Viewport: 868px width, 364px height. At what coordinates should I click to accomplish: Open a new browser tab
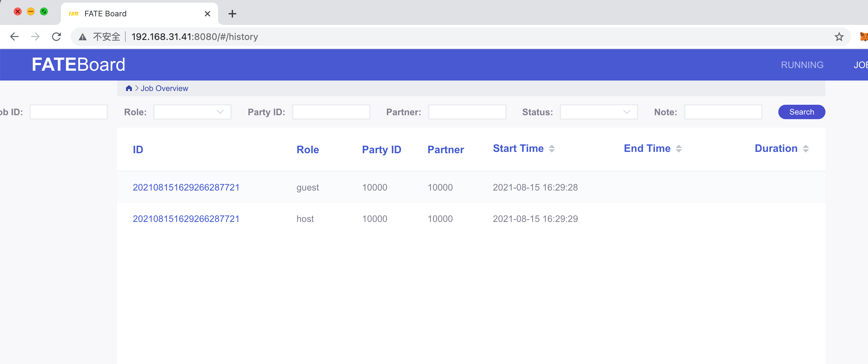point(232,14)
